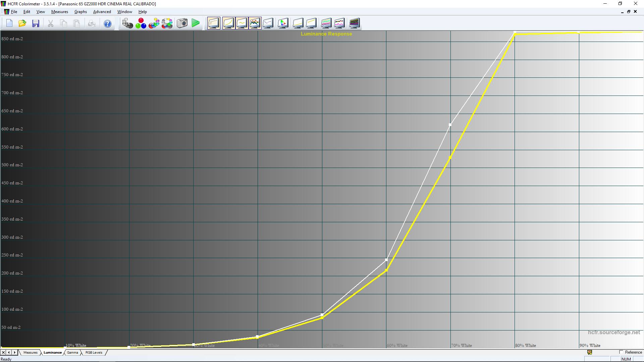Click the primary colors measure icon
Screen dimensions: 644x362
pos(141,23)
